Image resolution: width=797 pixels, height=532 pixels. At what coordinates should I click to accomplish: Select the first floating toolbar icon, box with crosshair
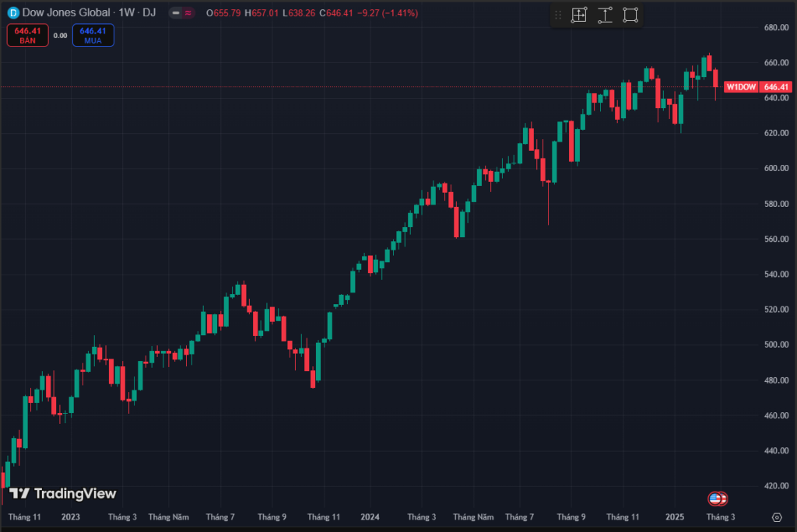[579, 15]
